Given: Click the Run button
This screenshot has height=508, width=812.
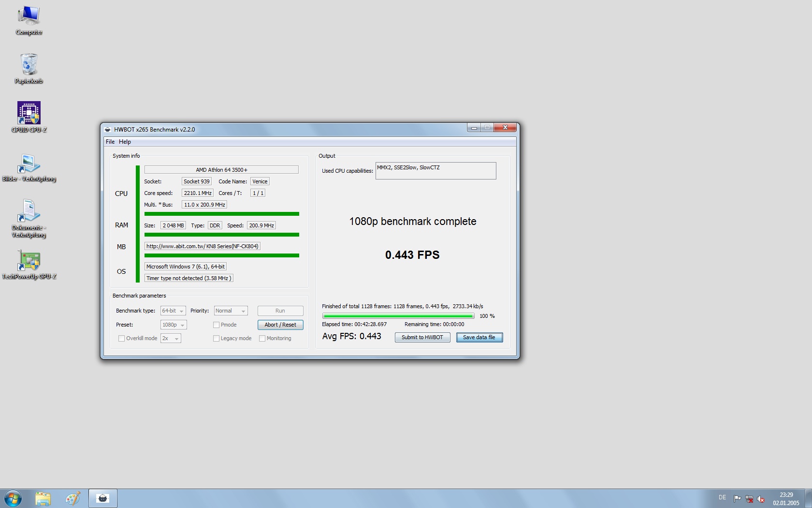Looking at the screenshot, I should coord(280,311).
